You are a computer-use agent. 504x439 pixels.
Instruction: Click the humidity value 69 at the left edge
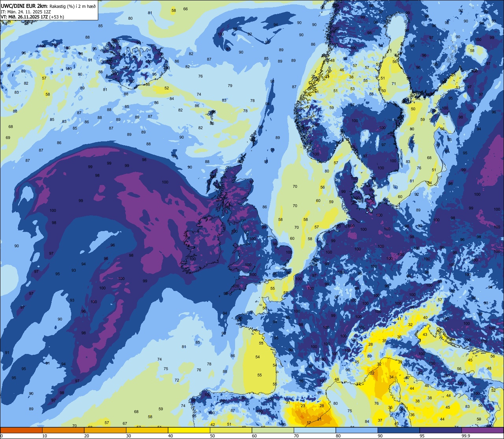tap(8, 137)
